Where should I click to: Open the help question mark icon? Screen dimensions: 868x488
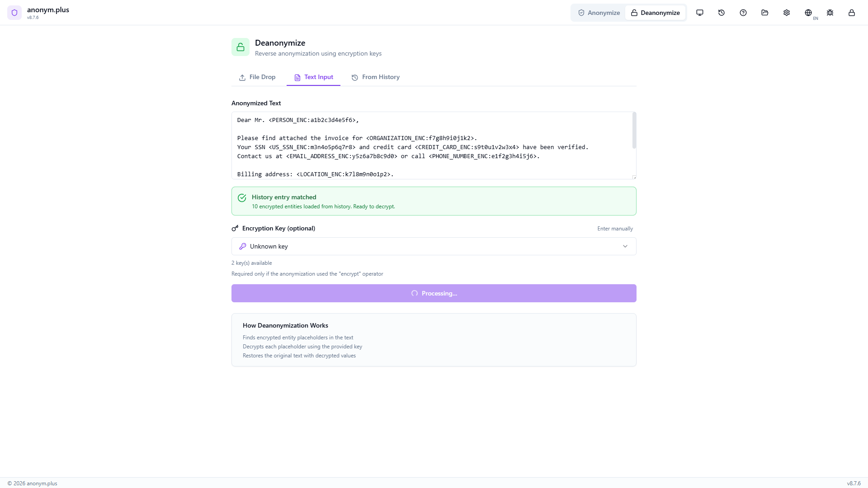point(743,13)
